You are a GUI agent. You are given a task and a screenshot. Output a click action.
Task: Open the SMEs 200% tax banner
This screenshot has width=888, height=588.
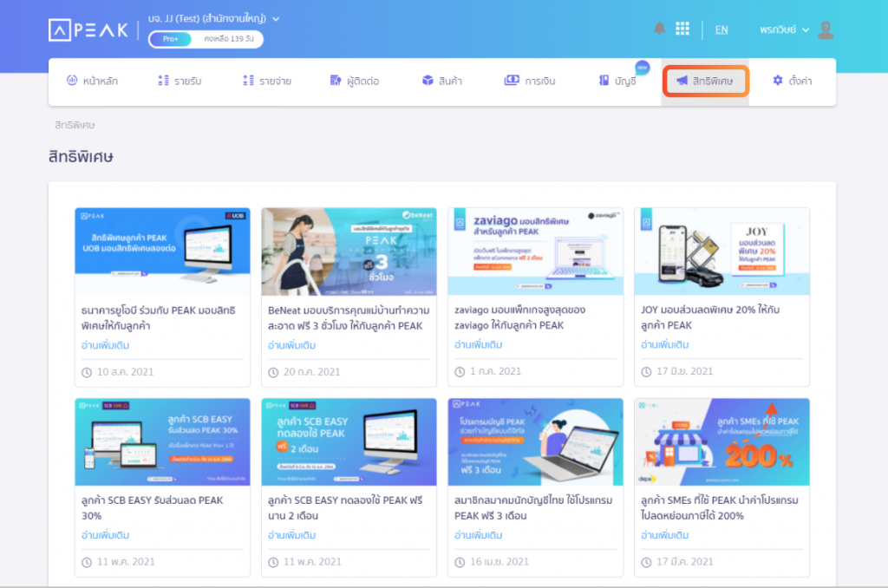coord(722,441)
